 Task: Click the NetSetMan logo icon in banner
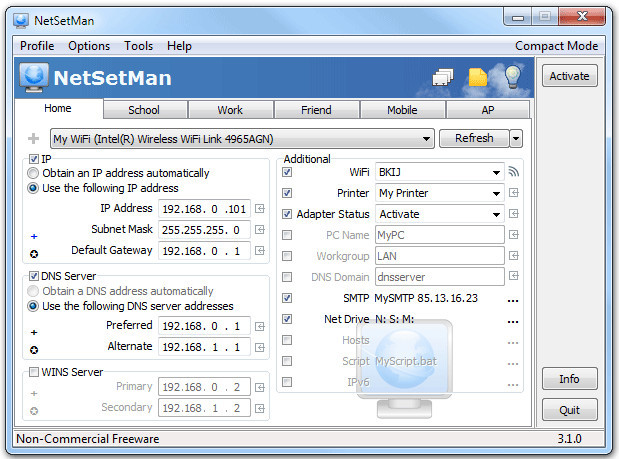coord(34,77)
